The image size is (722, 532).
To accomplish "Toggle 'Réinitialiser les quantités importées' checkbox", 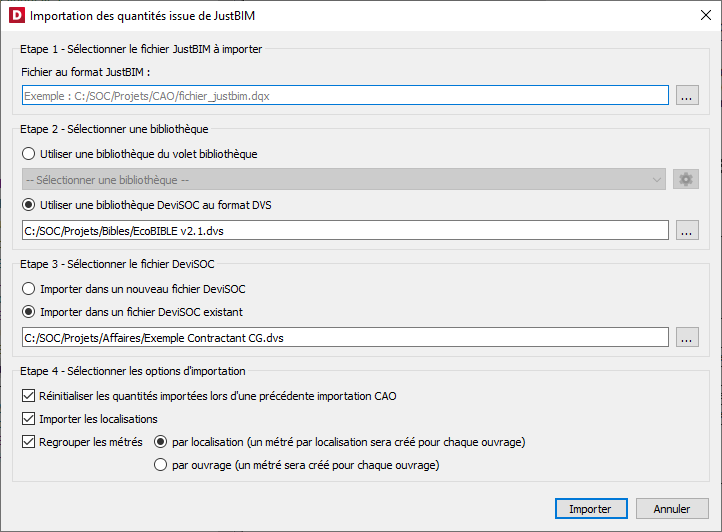I will 28,396.
